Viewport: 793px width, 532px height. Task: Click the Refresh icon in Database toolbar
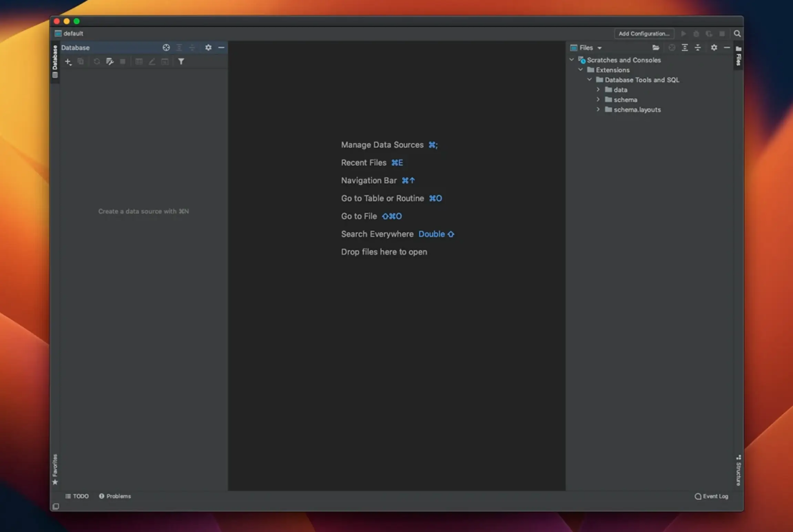pos(97,62)
